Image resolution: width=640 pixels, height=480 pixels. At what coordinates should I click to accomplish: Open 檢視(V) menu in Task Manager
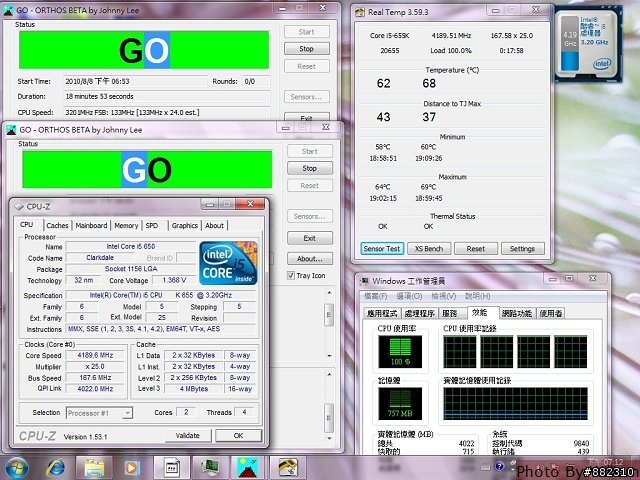443,296
